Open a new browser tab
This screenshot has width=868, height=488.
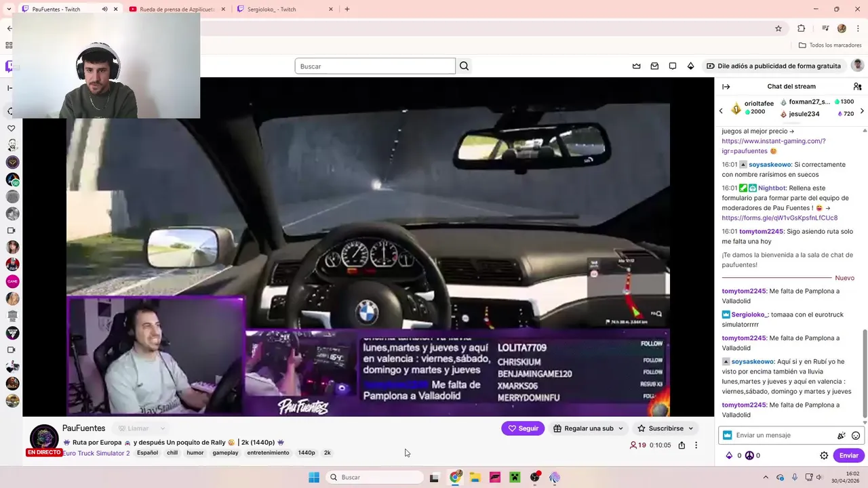click(x=347, y=9)
